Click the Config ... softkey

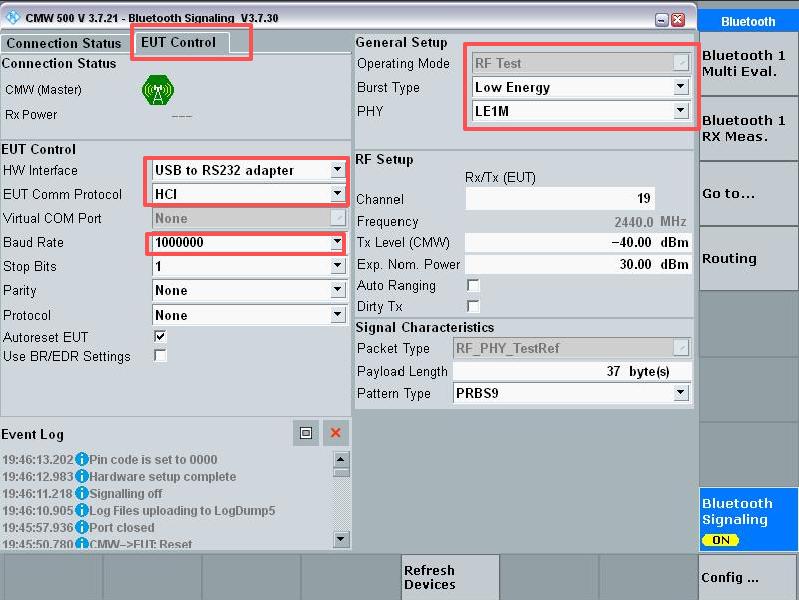748,577
